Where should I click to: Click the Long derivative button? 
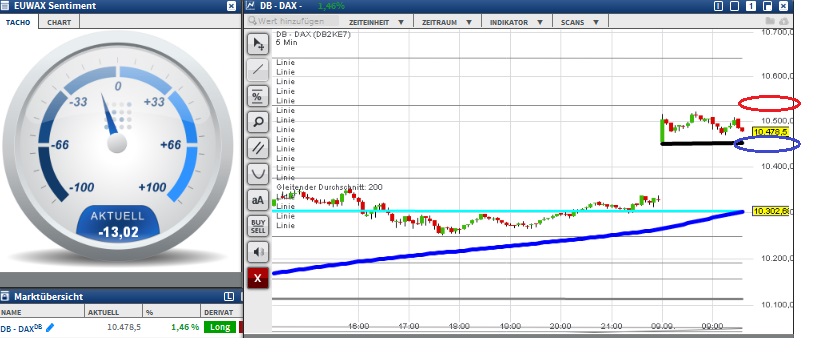click(x=220, y=327)
